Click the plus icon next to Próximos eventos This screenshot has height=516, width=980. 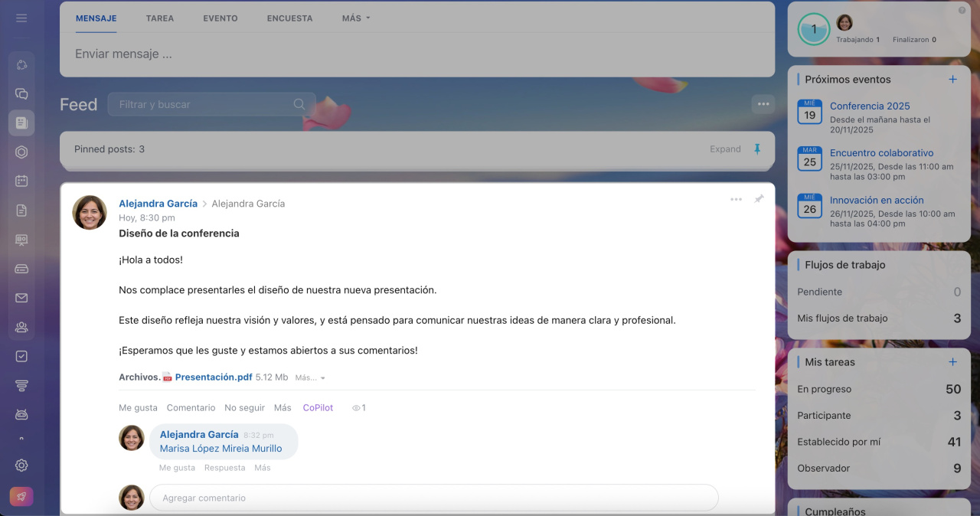point(952,80)
